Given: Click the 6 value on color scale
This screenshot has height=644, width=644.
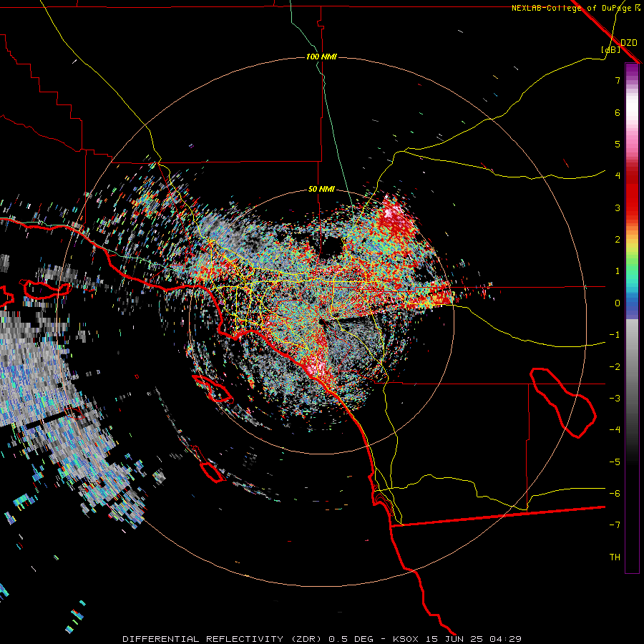Looking at the screenshot, I should 618,112.
